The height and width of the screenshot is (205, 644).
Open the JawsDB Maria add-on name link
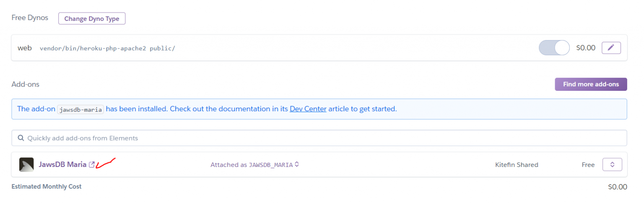coord(62,164)
